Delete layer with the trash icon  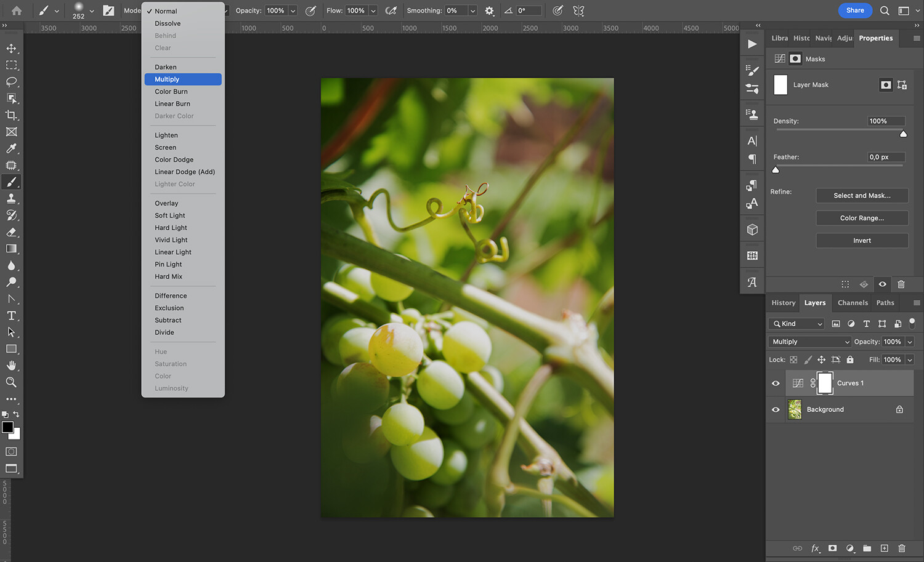coord(902,548)
